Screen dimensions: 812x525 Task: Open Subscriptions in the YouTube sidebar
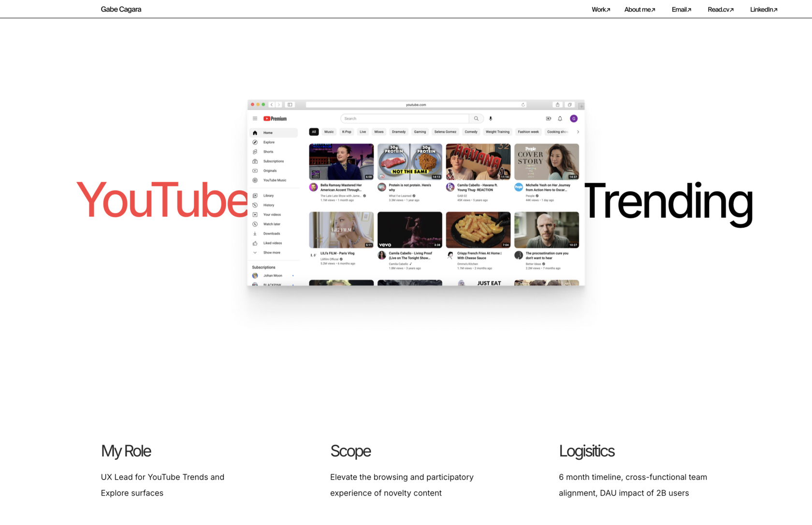pos(274,161)
